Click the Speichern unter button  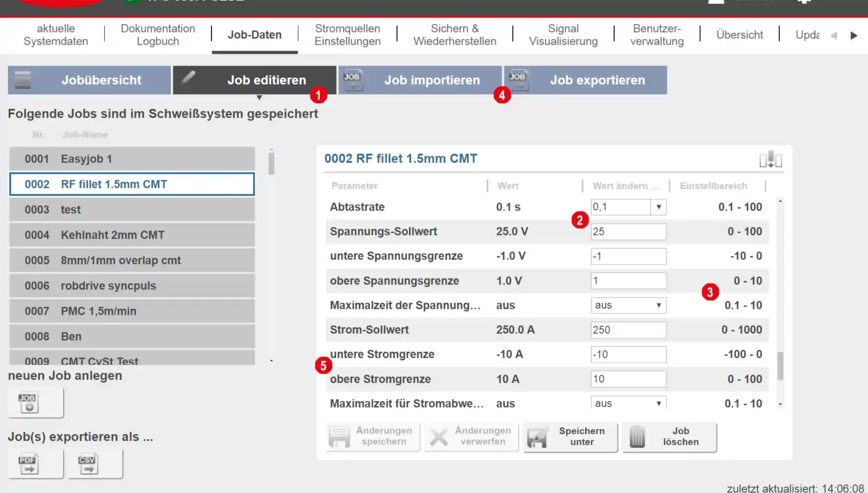(x=570, y=436)
